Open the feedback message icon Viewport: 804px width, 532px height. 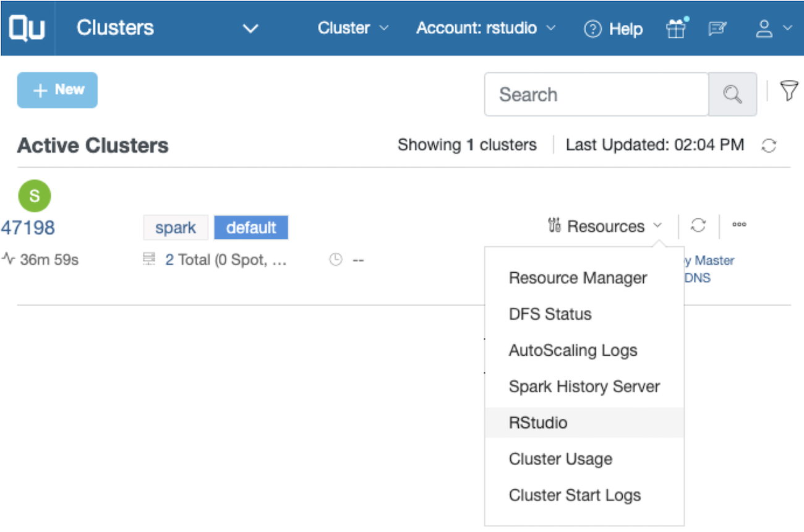717,28
